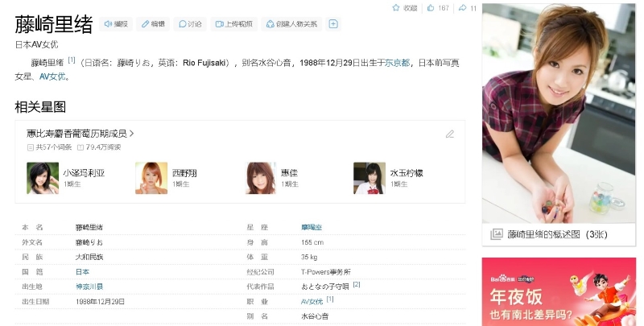
Task: Open the 神奈川县 birthplace link
Action: 89,287
